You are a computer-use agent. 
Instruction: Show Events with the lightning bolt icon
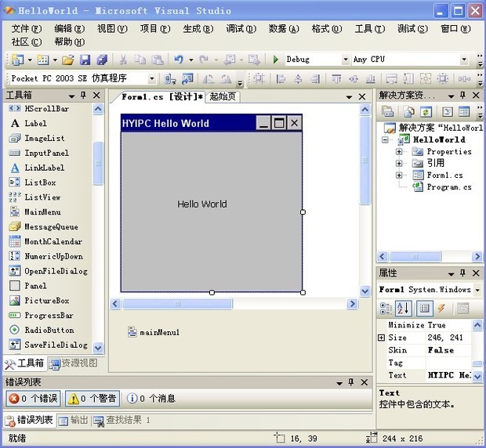(x=441, y=309)
